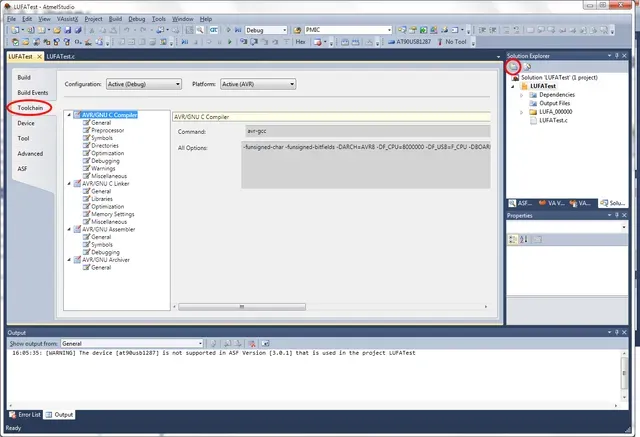Select Memory Settings under AVR/GNU C Linker
Viewport: 640px width, 437px height.
(x=113, y=214)
